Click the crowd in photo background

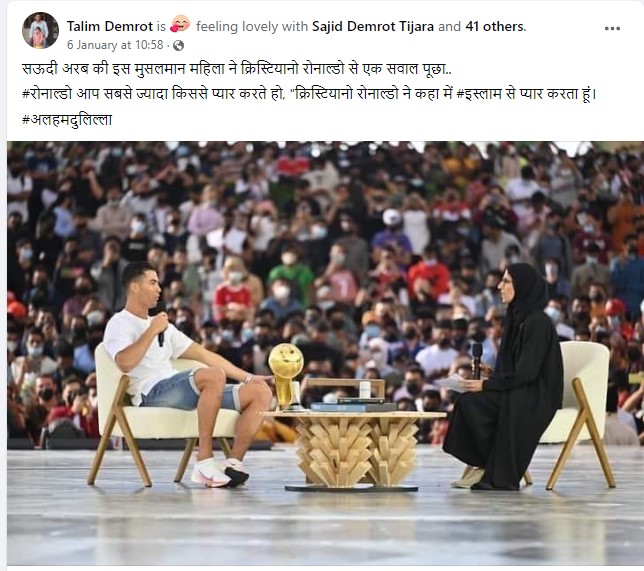[x=325, y=230]
